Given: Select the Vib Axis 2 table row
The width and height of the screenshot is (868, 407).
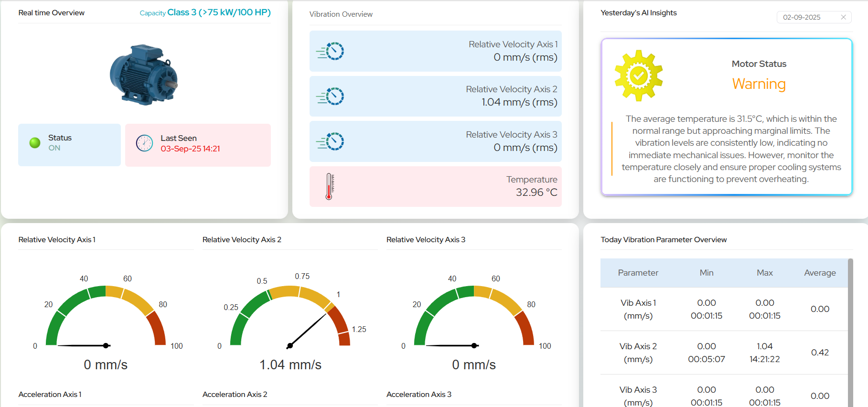Looking at the screenshot, I should [724, 353].
